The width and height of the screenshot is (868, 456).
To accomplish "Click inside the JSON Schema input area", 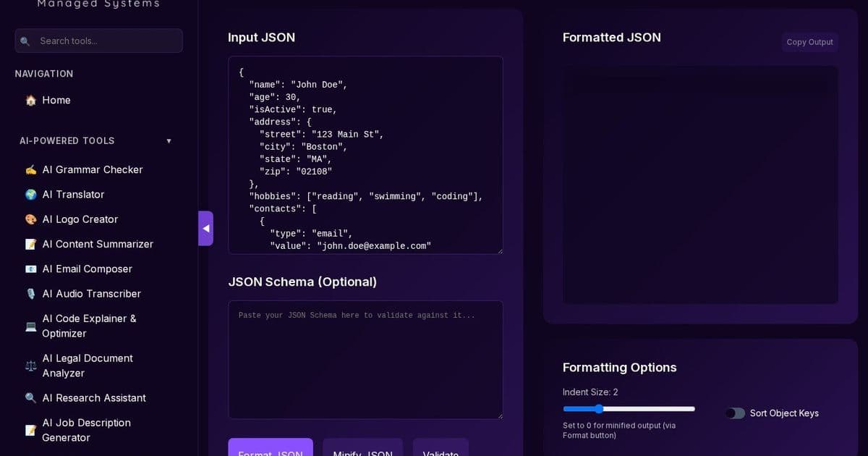I will click(365, 358).
